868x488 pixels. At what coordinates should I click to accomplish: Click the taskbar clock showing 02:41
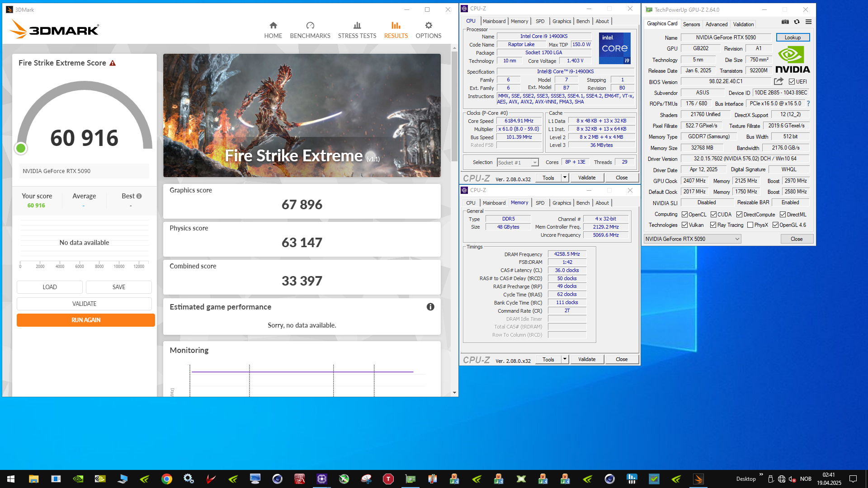coord(829,479)
